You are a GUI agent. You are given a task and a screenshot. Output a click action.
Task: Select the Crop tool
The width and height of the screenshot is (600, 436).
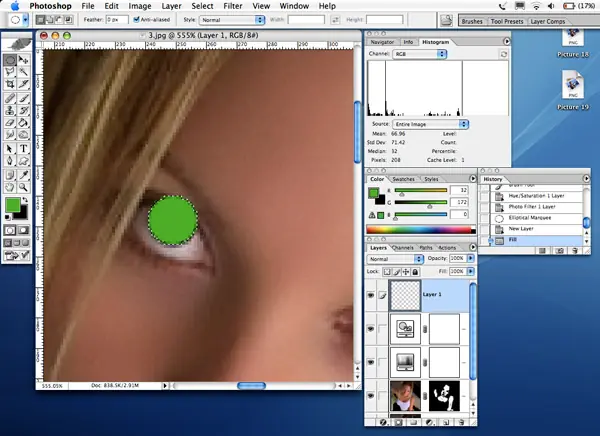10,84
